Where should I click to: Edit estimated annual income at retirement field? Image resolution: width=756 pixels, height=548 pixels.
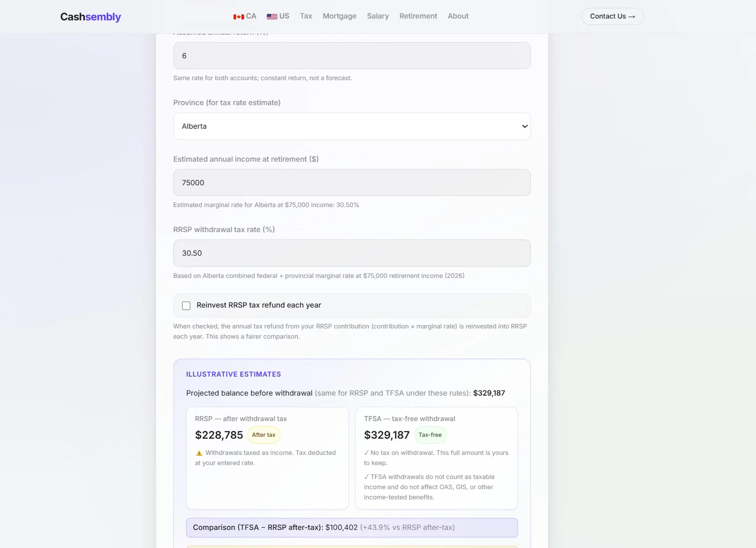[x=352, y=183]
